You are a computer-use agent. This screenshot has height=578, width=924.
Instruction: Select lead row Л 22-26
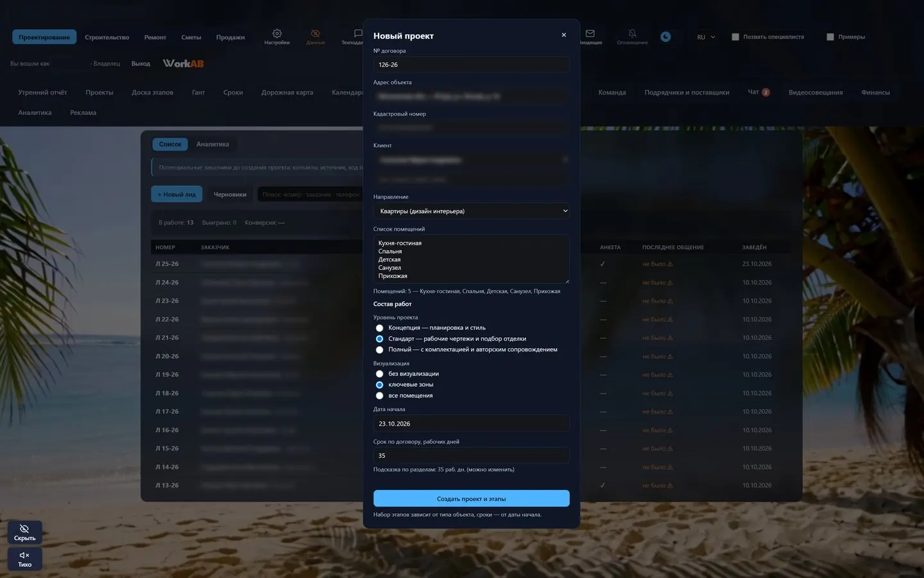point(472,319)
